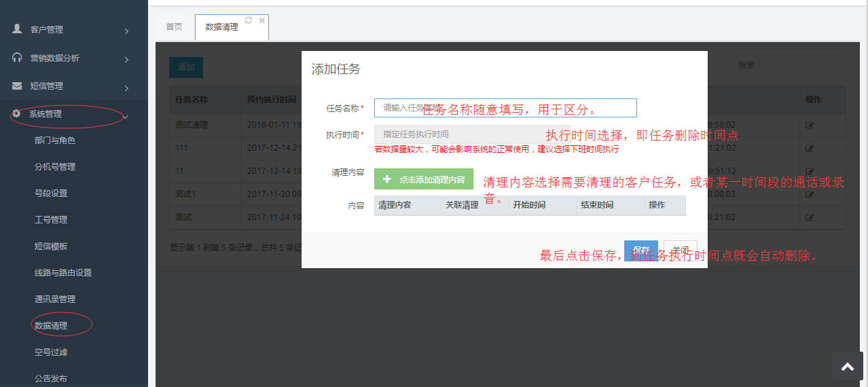
Task: Click the 营销数据分析 headset icon
Action: click(17, 58)
